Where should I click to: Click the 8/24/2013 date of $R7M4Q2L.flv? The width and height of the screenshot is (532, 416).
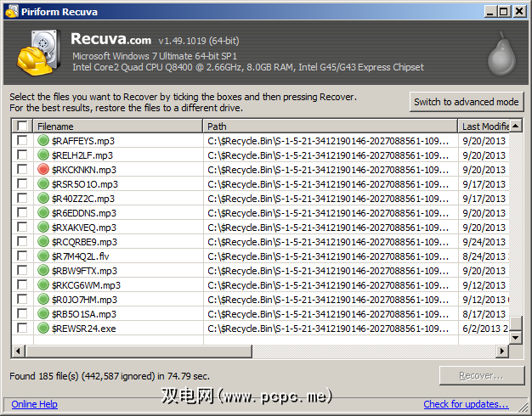point(484,256)
